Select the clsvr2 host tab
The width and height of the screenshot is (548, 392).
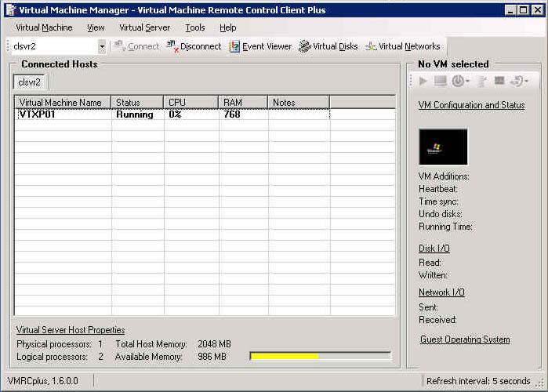(x=29, y=82)
